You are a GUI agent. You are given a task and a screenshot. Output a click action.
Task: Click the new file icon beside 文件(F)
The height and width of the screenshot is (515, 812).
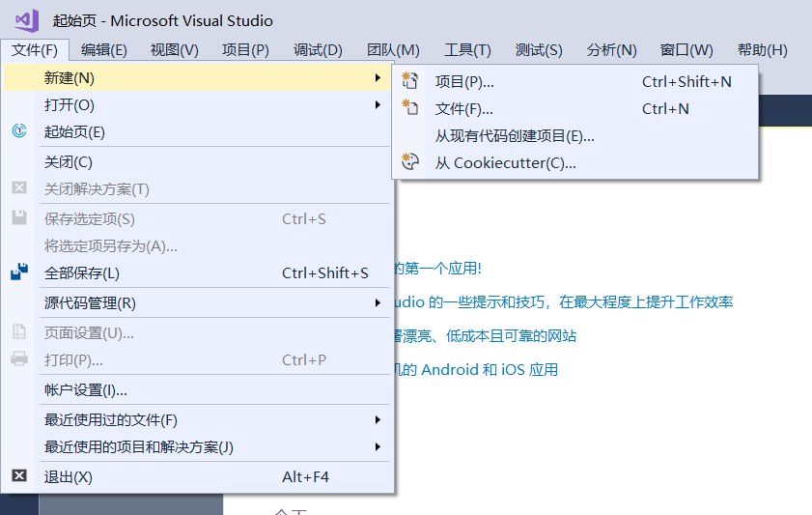[409, 107]
